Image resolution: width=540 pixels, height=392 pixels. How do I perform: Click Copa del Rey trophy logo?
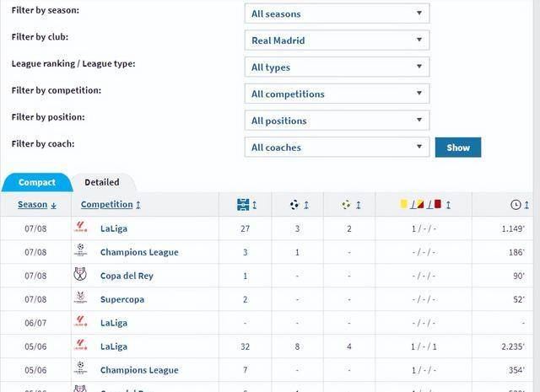coord(80,275)
